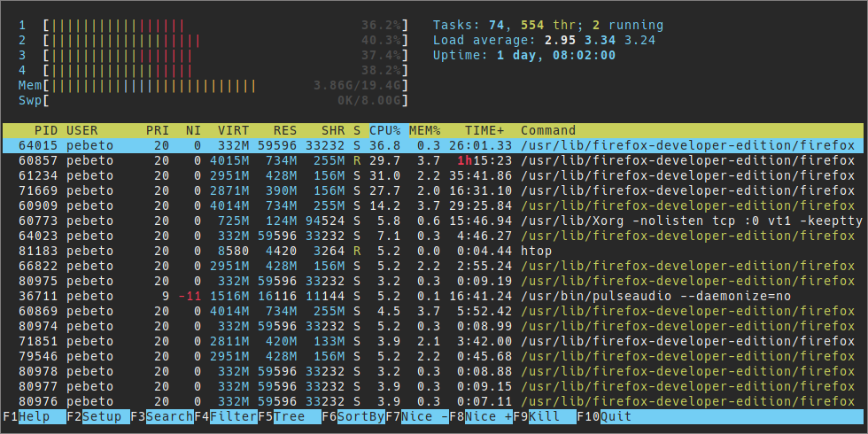868x434 pixels.
Task: Click the S state column header
Action: 357,131
